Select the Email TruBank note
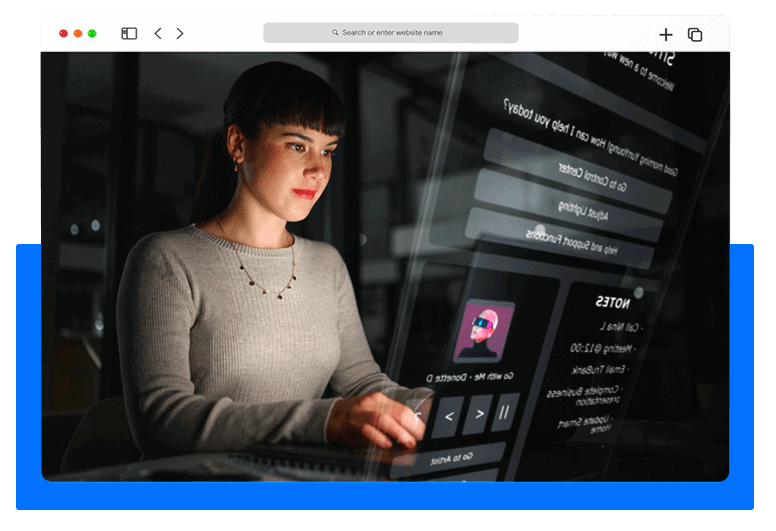The height and width of the screenshot is (531, 776). click(x=600, y=370)
